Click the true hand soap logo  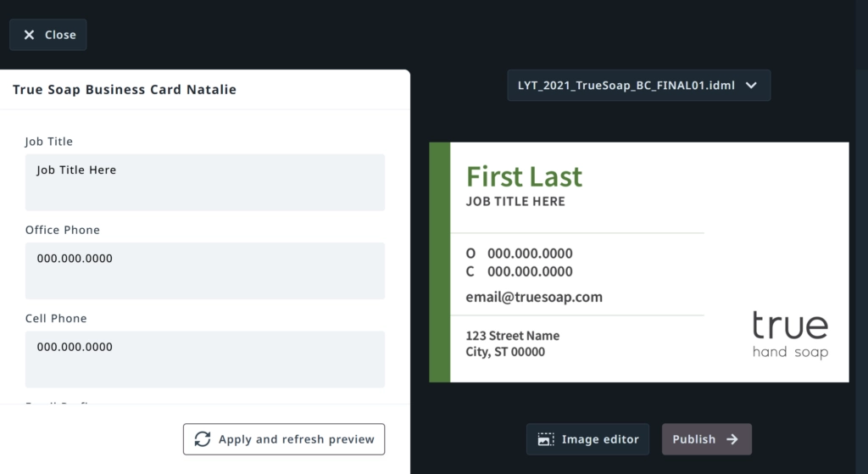click(791, 335)
